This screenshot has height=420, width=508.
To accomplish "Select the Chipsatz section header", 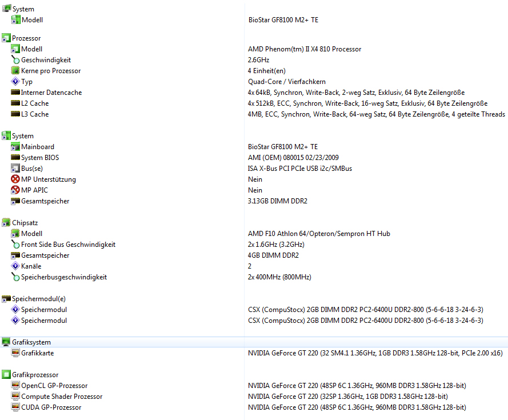I will [x=25, y=223].
